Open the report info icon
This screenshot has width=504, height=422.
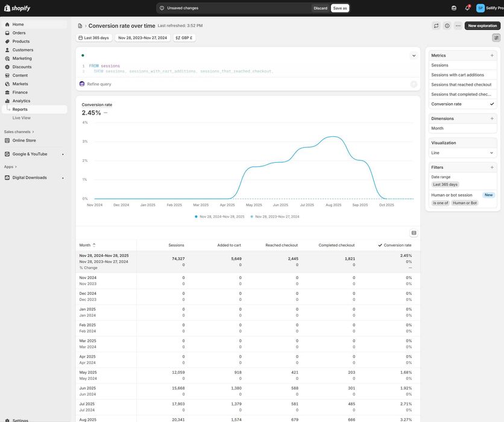[447, 26]
